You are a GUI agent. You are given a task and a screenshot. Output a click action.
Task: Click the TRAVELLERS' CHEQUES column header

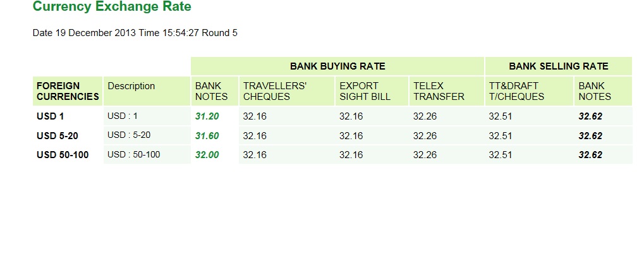click(287, 91)
